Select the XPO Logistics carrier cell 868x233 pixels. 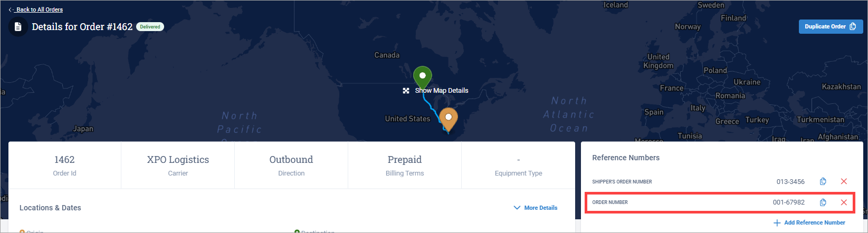(x=178, y=165)
